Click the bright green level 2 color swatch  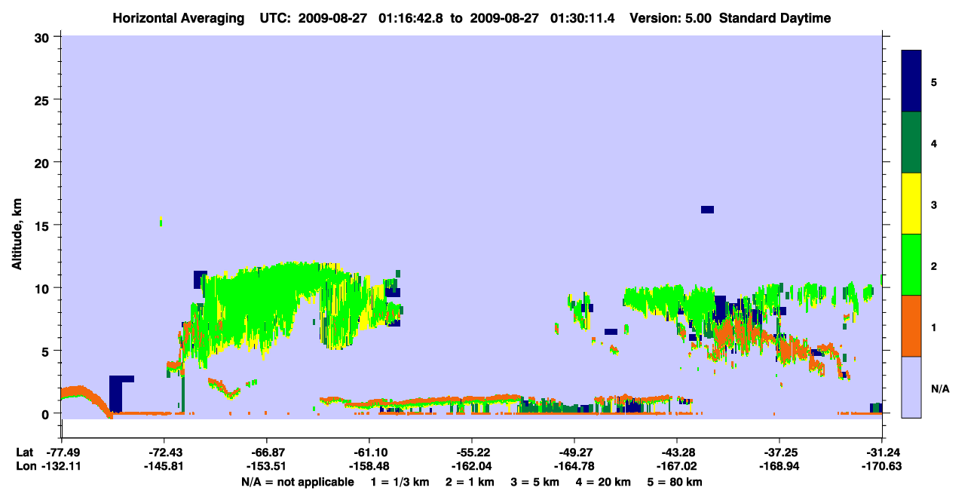911,264
